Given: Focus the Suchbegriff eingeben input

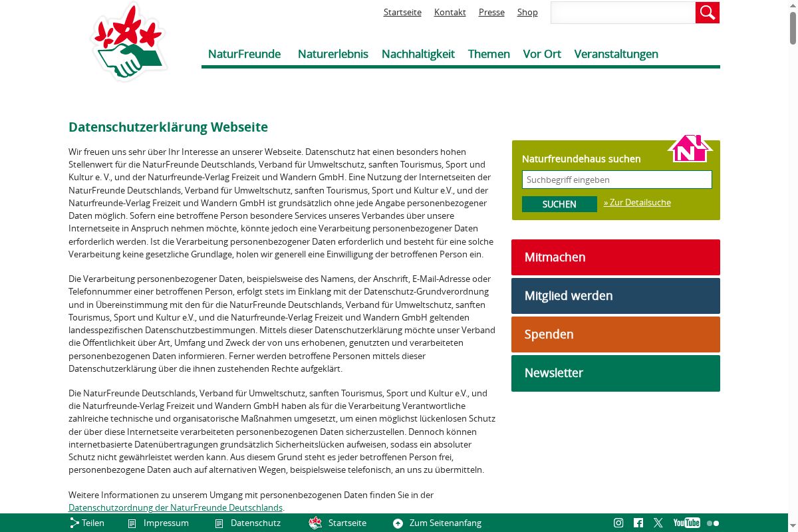Looking at the screenshot, I should click(617, 180).
